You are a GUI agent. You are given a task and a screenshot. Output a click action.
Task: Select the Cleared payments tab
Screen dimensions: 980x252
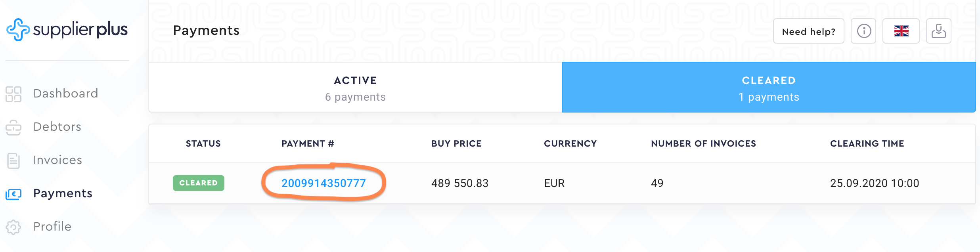click(x=769, y=88)
